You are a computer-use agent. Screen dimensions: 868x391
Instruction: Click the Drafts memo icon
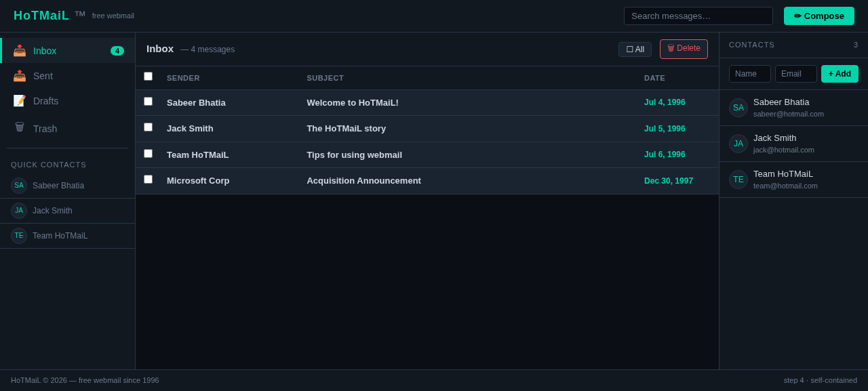coord(20,101)
